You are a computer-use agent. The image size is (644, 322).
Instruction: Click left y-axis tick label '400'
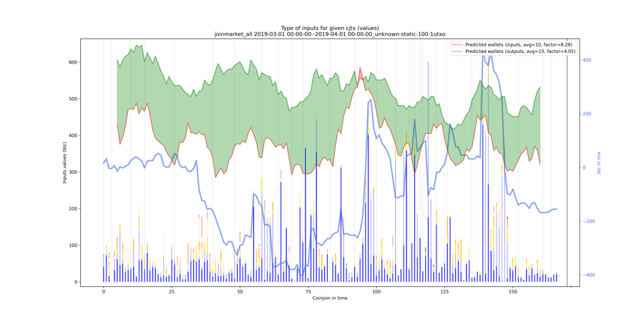[x=72, y=135]
